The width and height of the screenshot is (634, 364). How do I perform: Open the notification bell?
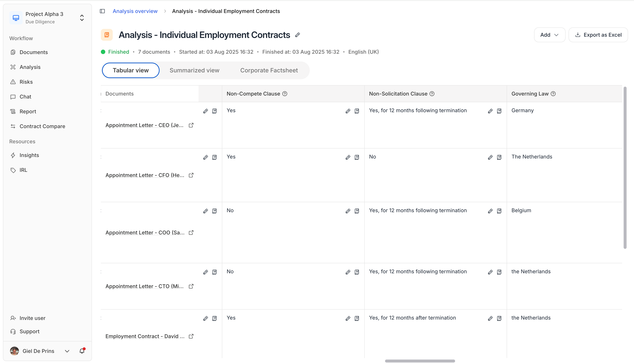[82, 351]
